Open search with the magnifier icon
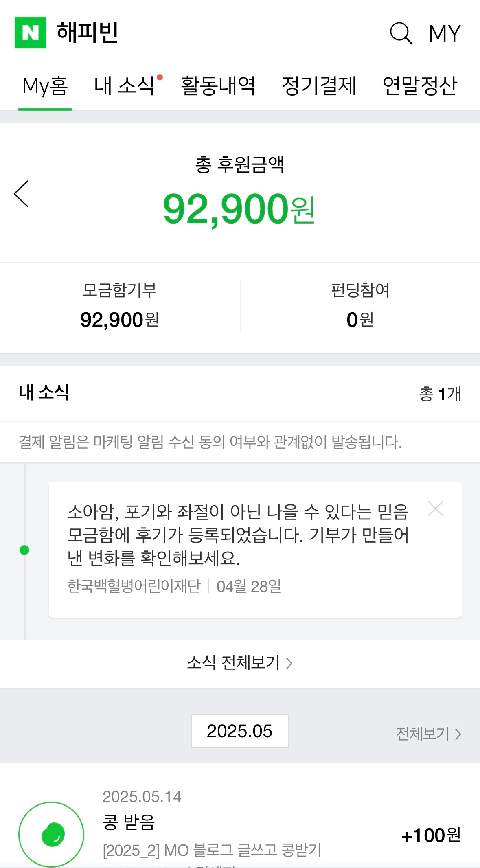This screenshot has height=868, width=480. 401,33
